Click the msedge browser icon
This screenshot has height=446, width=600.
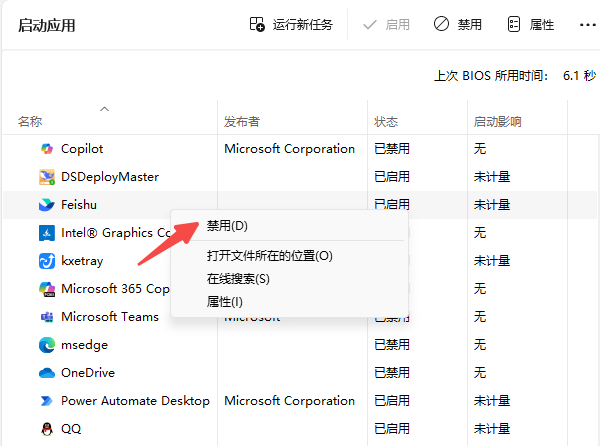(46, 345)
